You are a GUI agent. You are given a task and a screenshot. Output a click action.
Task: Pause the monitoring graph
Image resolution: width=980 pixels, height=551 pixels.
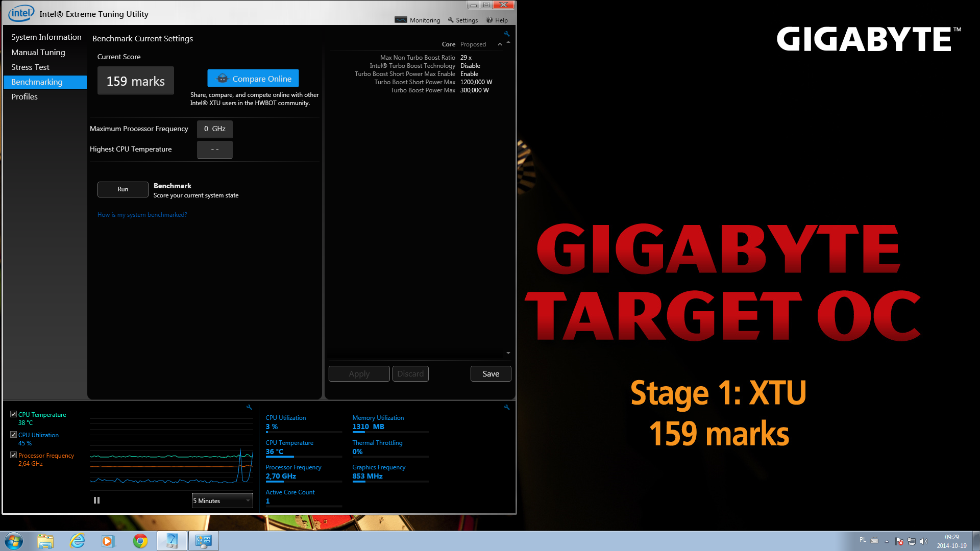tap(96, 500)
